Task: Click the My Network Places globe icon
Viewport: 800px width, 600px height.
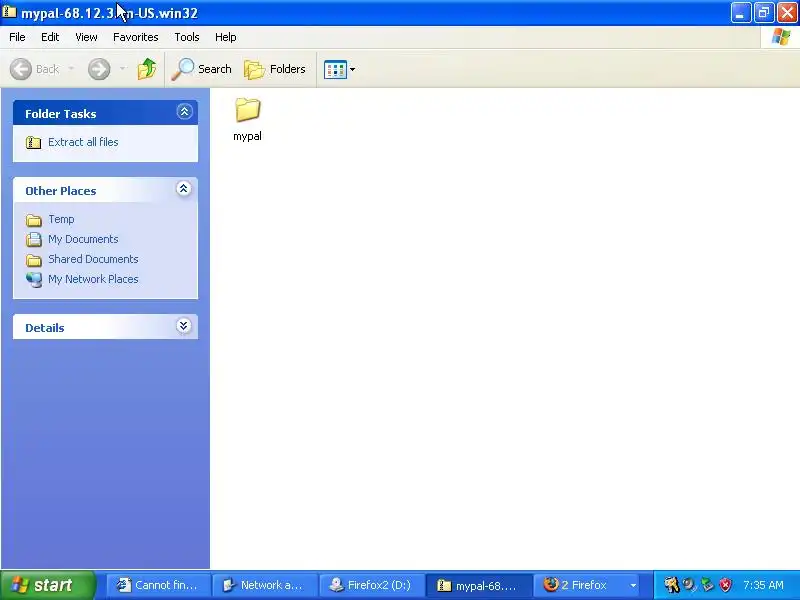Action: (34, 280)
